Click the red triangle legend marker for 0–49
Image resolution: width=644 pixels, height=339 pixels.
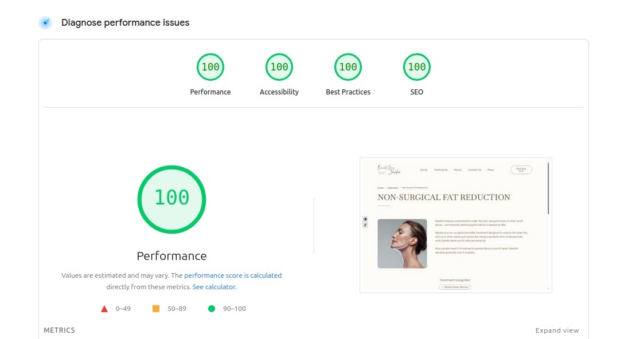pos(104,309)
